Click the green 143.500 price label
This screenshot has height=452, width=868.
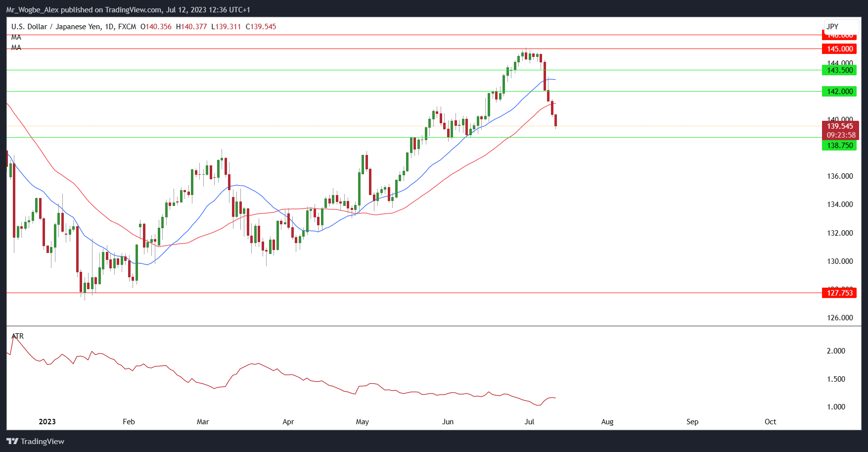click(839, 70)
